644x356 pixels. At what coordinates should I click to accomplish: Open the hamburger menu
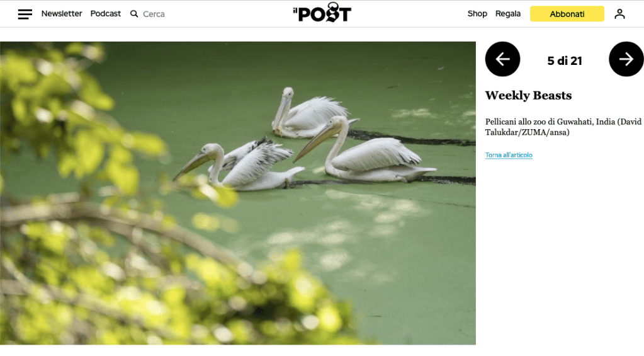pos(25,14)
